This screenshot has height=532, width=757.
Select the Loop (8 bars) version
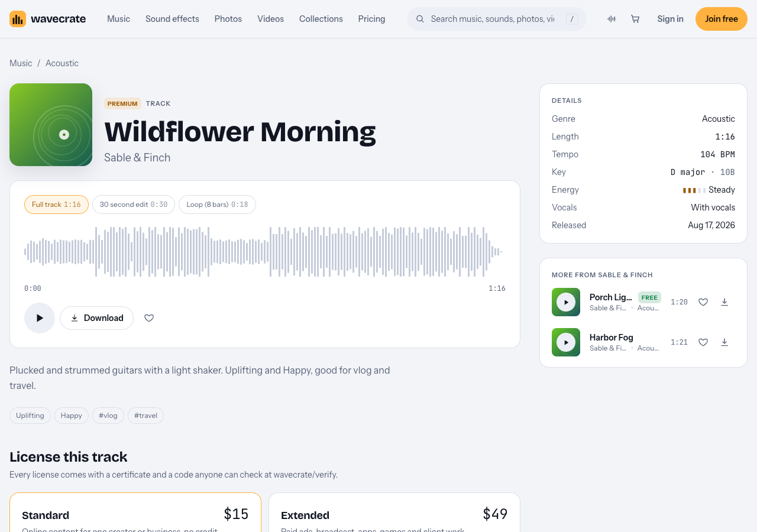click(x=217, y=205)
